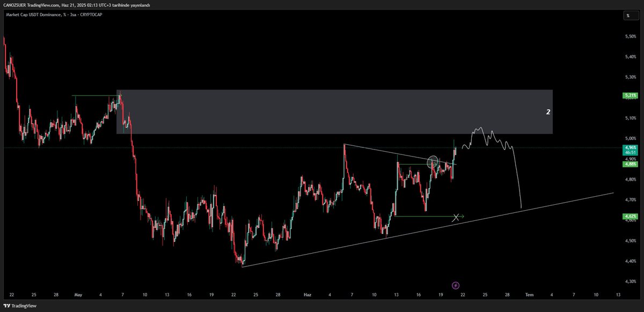
Task: Select the gray circle annotation on the chart
Action: coord(433,160)
